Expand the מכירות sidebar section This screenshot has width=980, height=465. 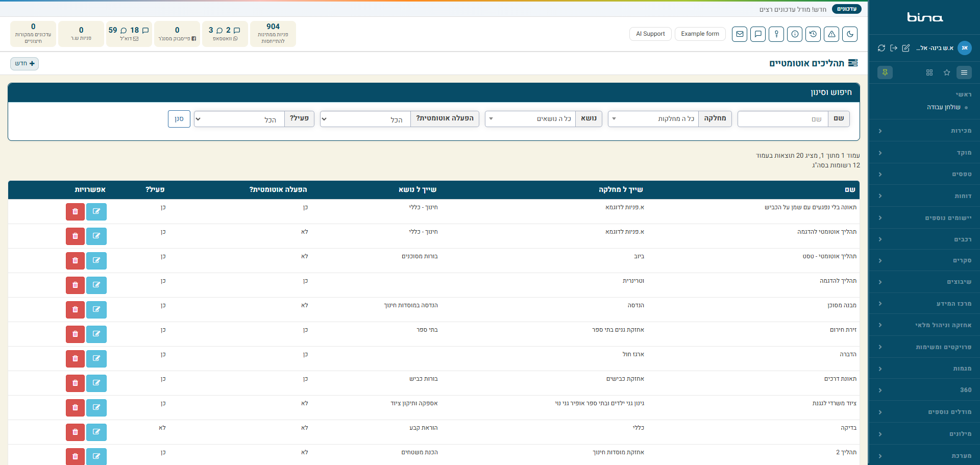pos(924,131)
